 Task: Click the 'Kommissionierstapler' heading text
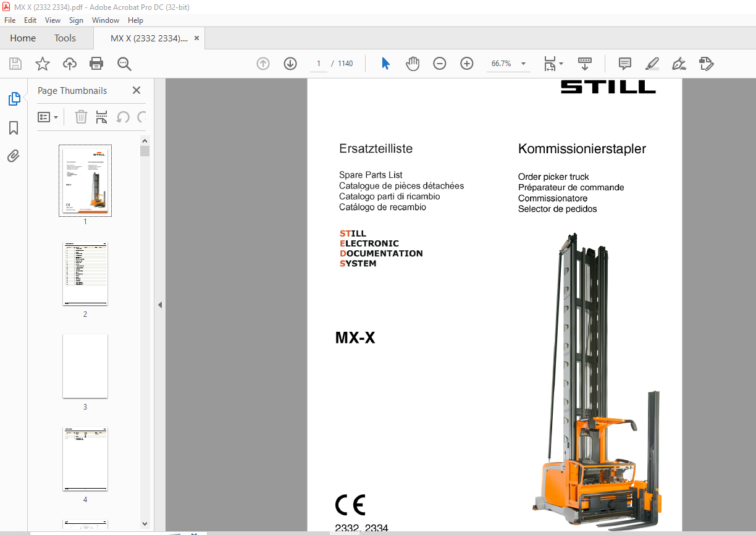pyautogui.click(x=582, y=149)
